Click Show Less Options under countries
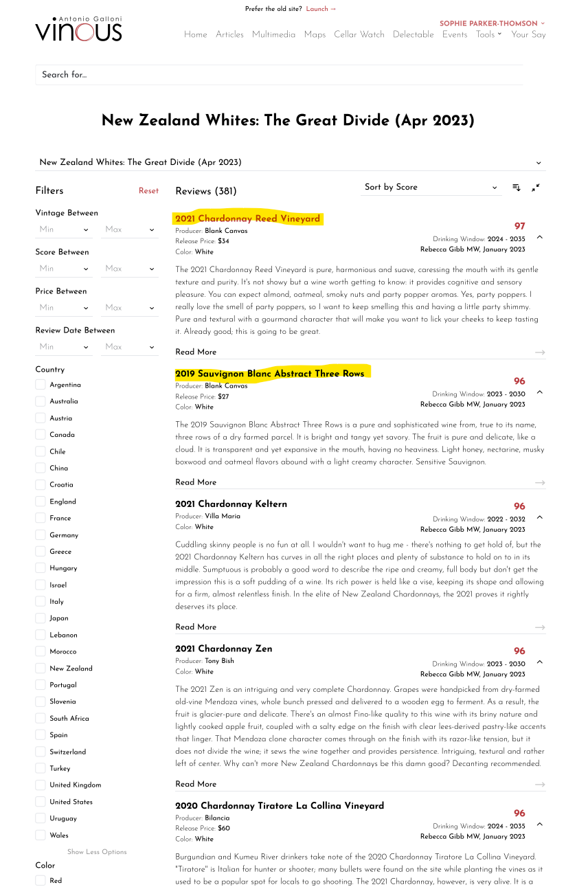Screen dimensions: 588x887 click(97, 852)
